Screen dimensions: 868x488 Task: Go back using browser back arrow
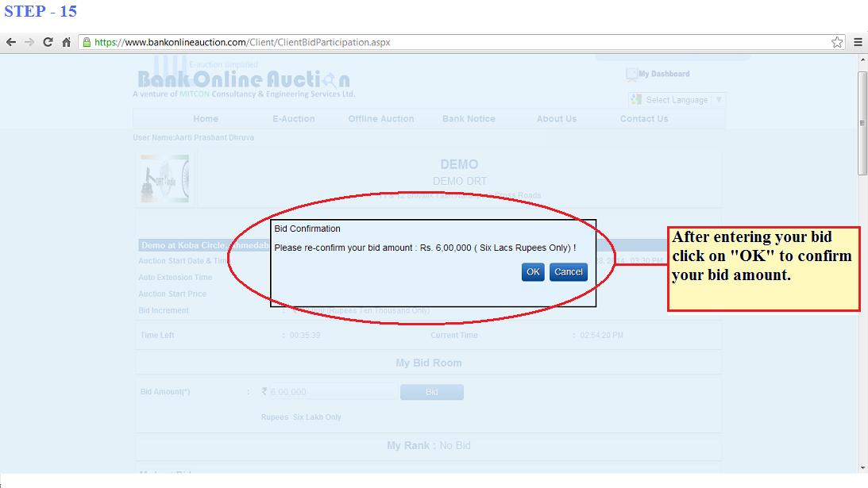tap(10, 42)
